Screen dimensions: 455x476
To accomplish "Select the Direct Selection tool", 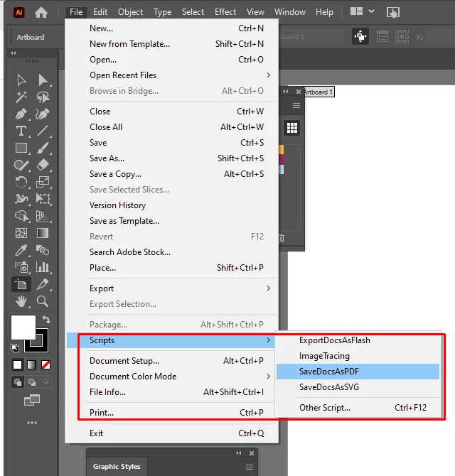I will click(43, 80).
